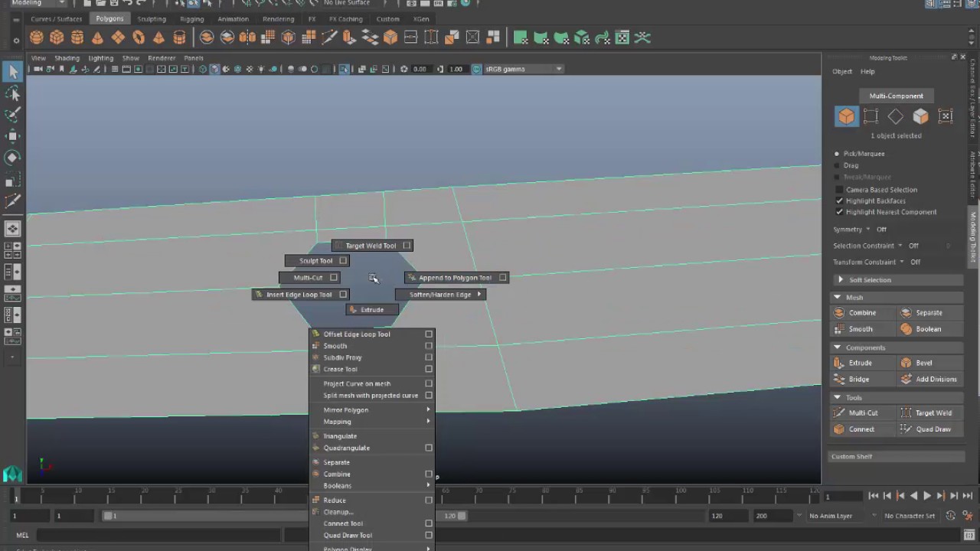Create a polygon cube from the shelf
Image resolution: width=980 pixels, height=551 pixels.
point(57,37)
